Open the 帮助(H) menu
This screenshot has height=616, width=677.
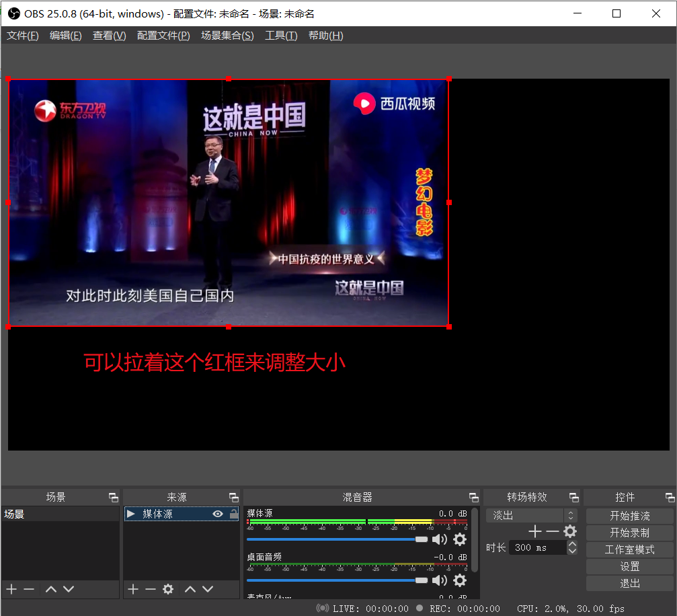[325, 36]
